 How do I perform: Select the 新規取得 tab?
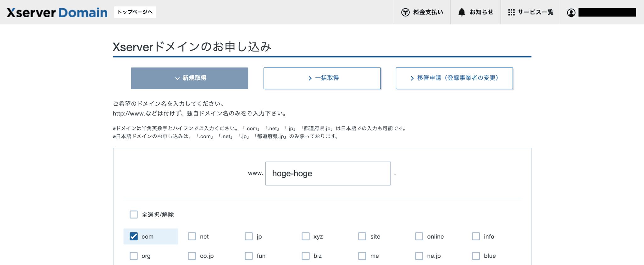click(189, 78)
